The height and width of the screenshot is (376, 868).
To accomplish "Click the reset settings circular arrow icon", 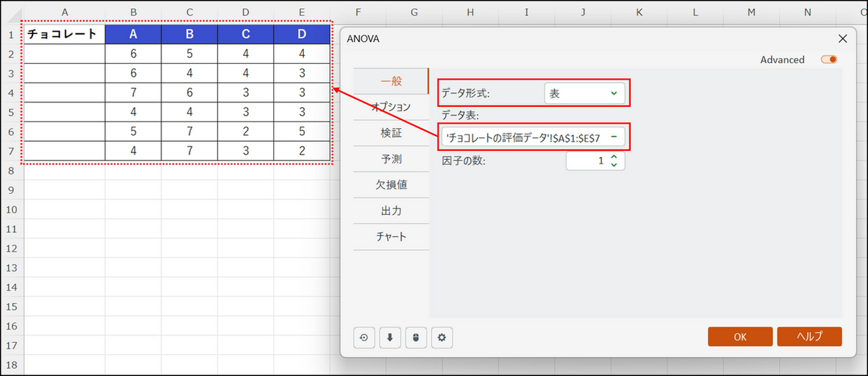I will point(363,337).
